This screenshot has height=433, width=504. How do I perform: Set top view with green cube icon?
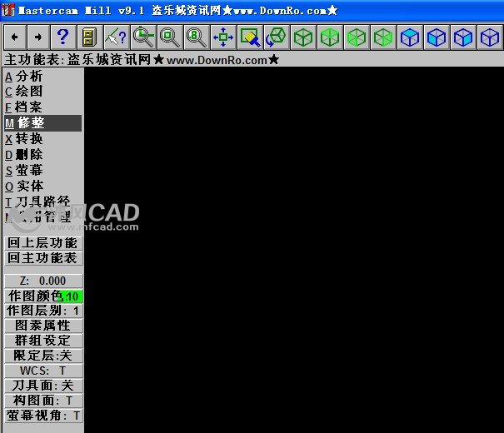(x=330, y=37)
